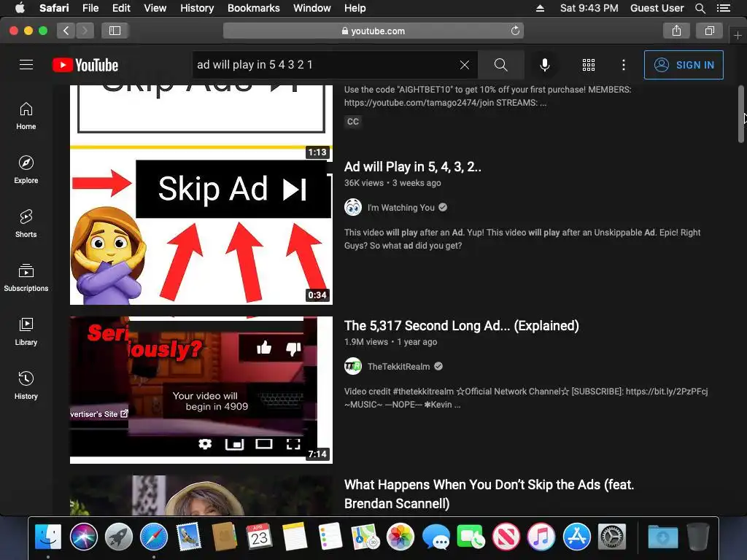Click the YouTube logo

pyautogui.click(x=85, y=65)
